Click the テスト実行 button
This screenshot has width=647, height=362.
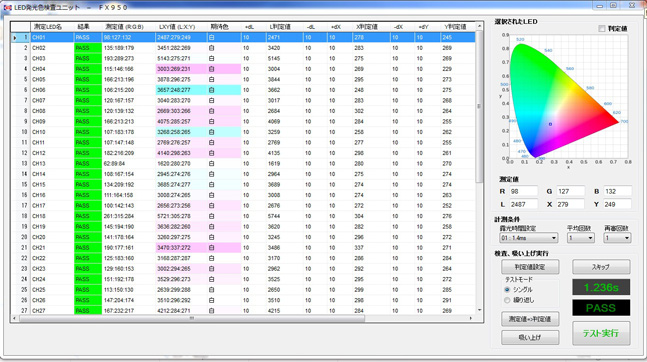click(601, 333)
